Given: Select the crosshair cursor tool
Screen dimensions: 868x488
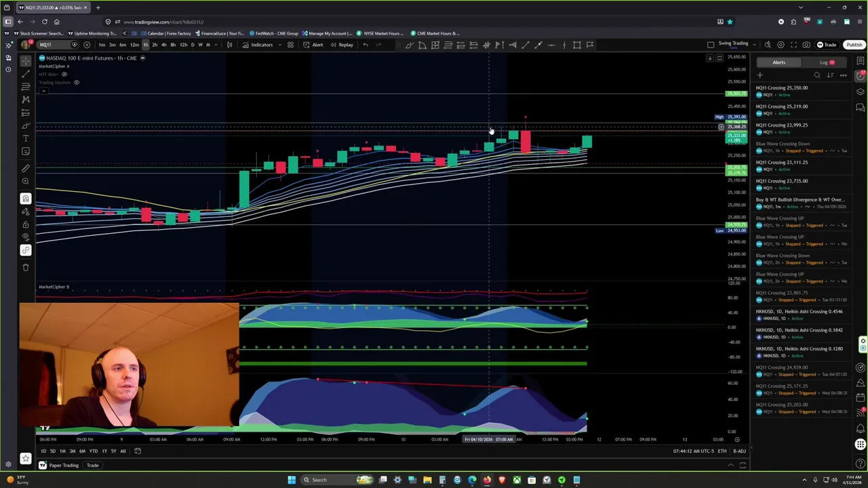Looking at the screenshot, I should [26, 61].
